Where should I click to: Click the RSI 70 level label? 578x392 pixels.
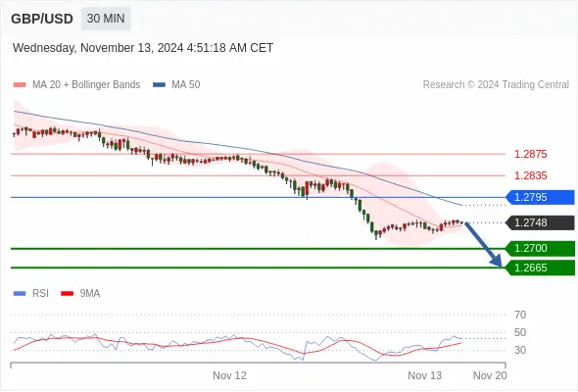tap(520, 315)
